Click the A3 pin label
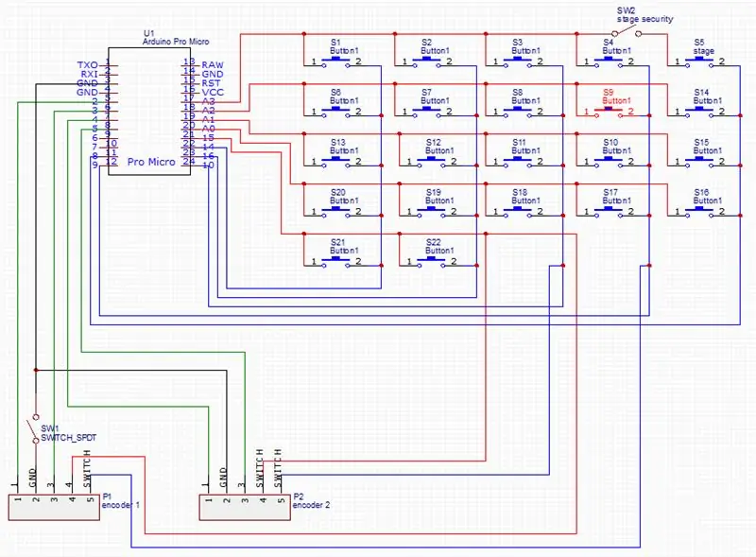 click(x=208, y=101)
